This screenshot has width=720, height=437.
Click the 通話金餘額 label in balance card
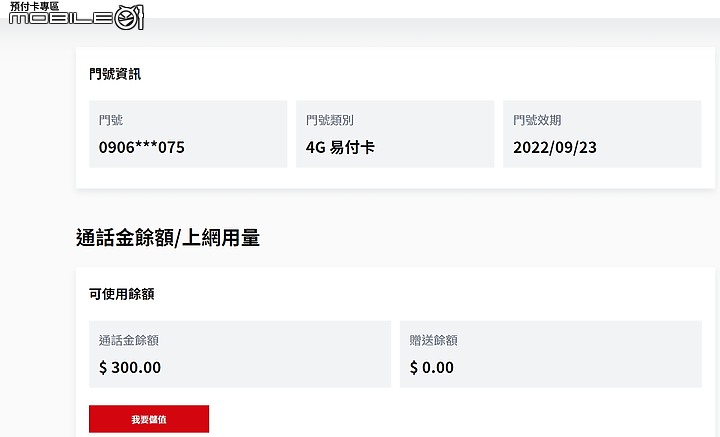(129, 340)
